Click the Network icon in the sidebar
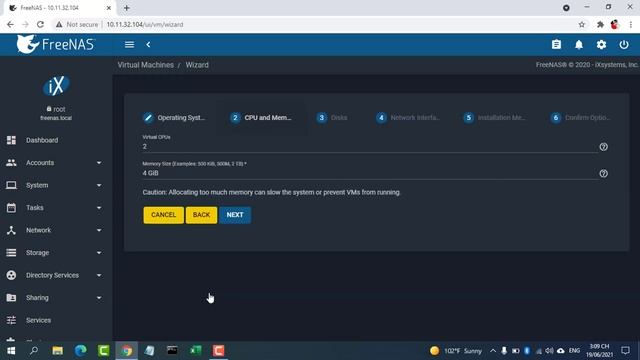Image resolution: width=640 pixels, height=360 pixels. click(11, 230)
